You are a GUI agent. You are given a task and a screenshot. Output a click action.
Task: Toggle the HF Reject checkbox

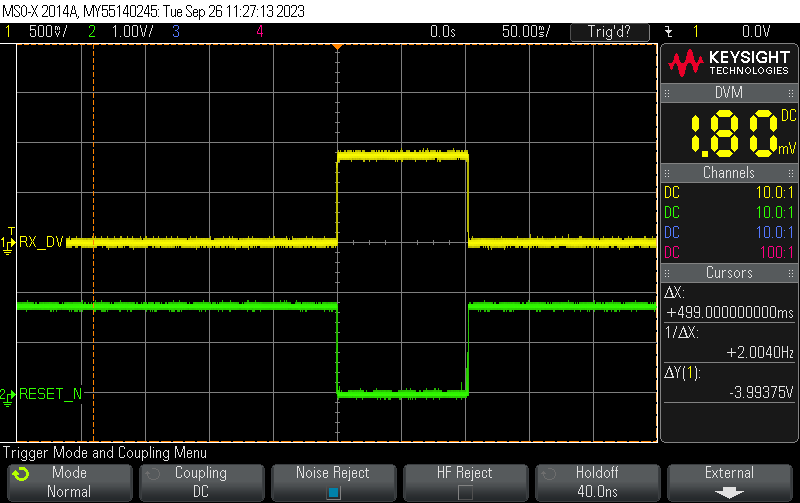(x=465, y=492)
